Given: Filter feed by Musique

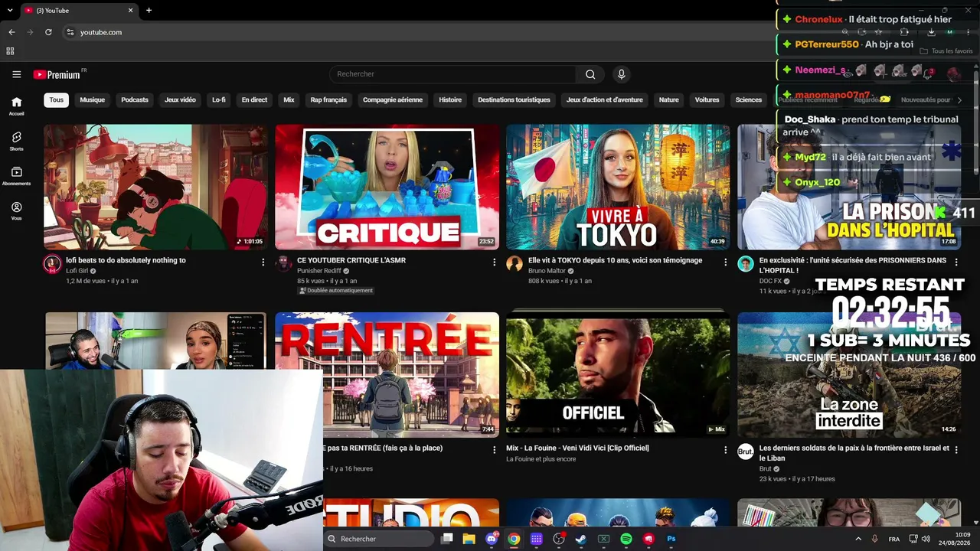Looking at the screenshot, I should point(93,99).
